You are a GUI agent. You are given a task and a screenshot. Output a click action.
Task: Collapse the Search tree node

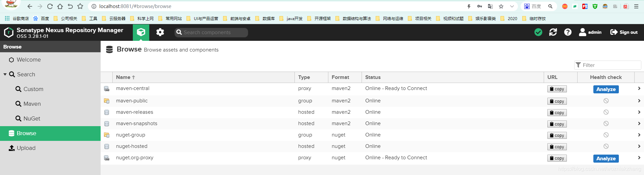pos(5,74)
